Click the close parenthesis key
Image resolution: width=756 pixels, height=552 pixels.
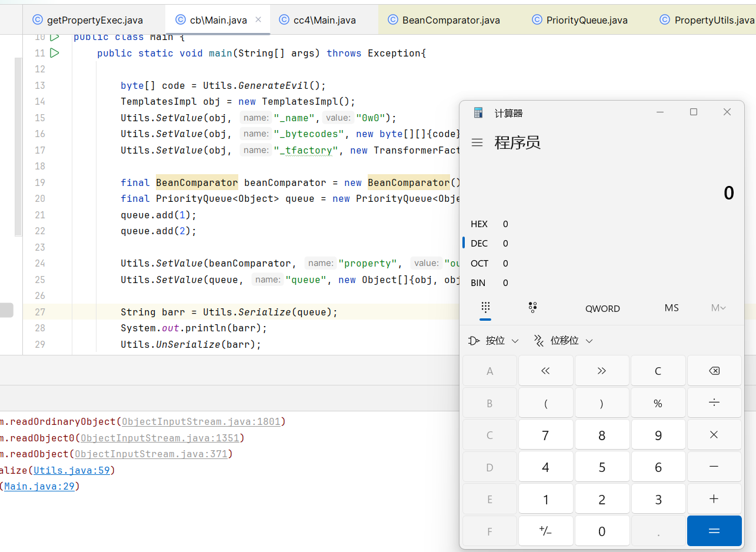click(601, 403)
